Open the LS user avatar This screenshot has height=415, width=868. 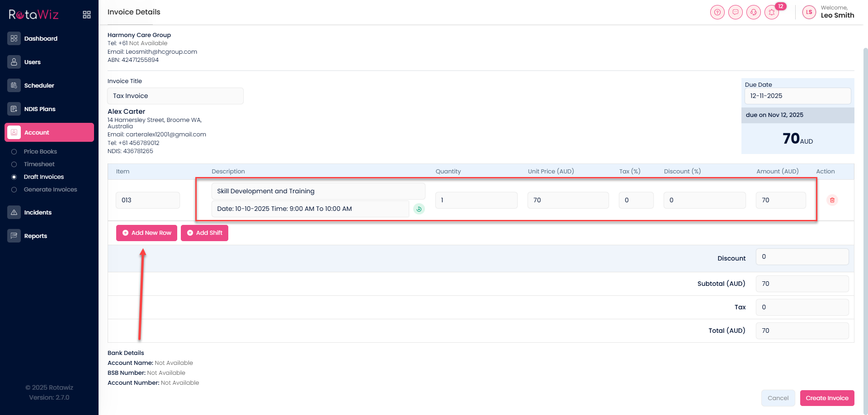point(809,12)
